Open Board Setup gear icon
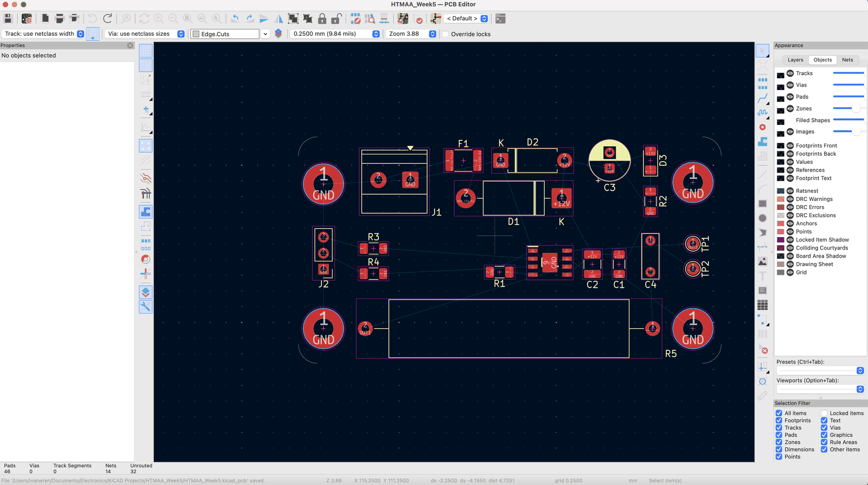The width and height of the screenshot is (868, 485). click(27, 18)
